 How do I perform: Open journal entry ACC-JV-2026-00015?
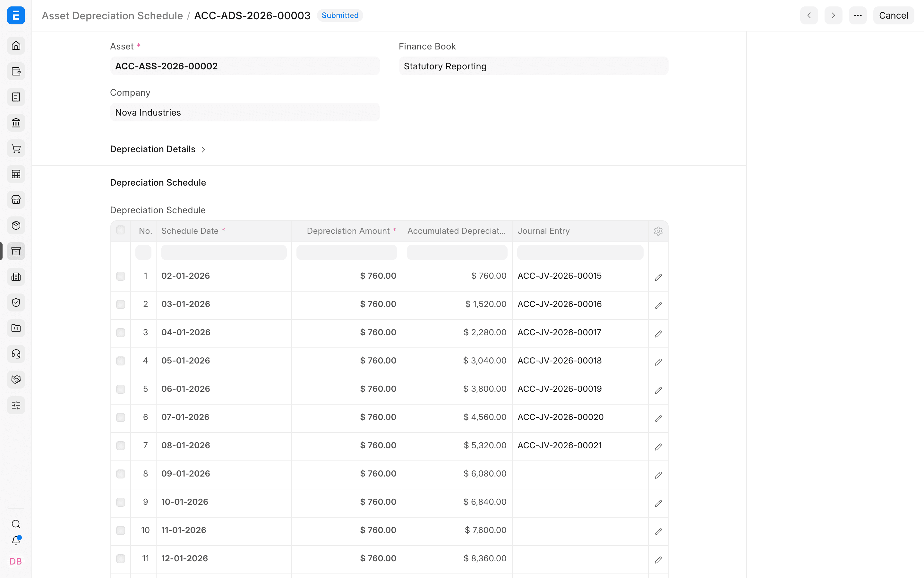pos(559,276)
